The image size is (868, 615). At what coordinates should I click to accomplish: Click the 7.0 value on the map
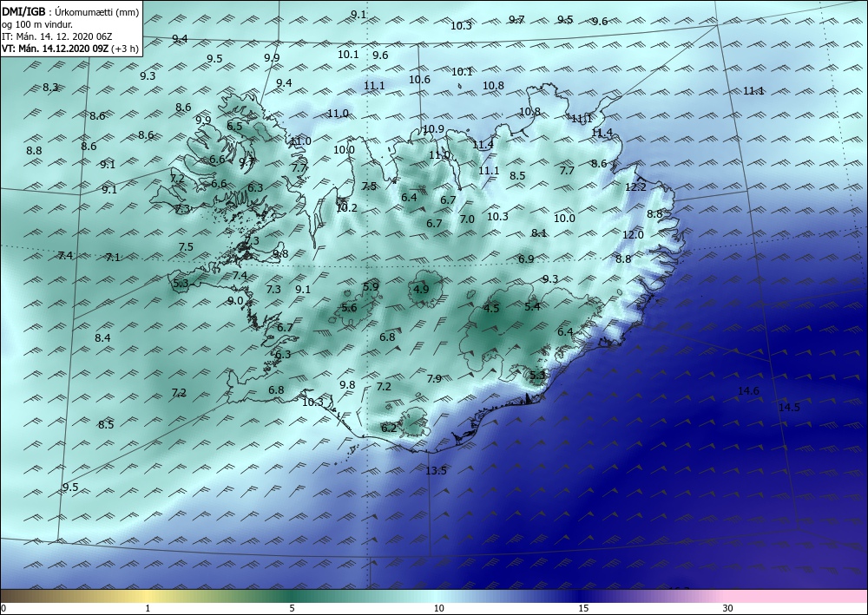point(467,219)
